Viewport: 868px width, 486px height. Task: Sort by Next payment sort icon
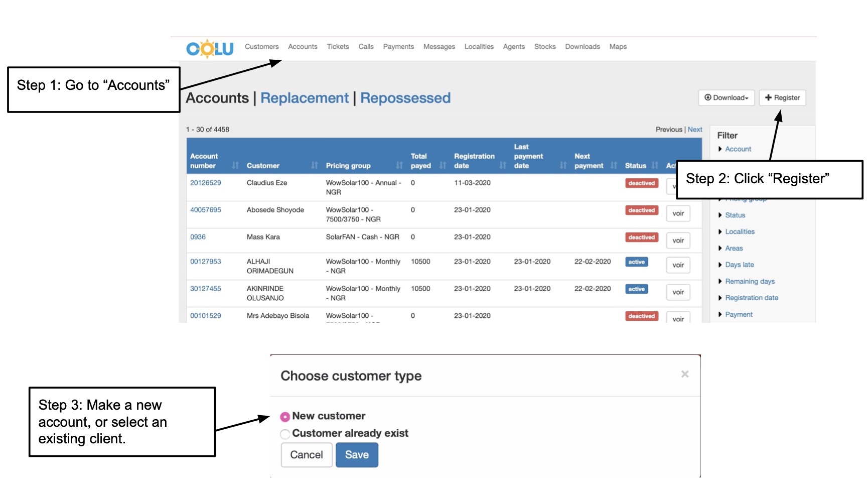613,166
